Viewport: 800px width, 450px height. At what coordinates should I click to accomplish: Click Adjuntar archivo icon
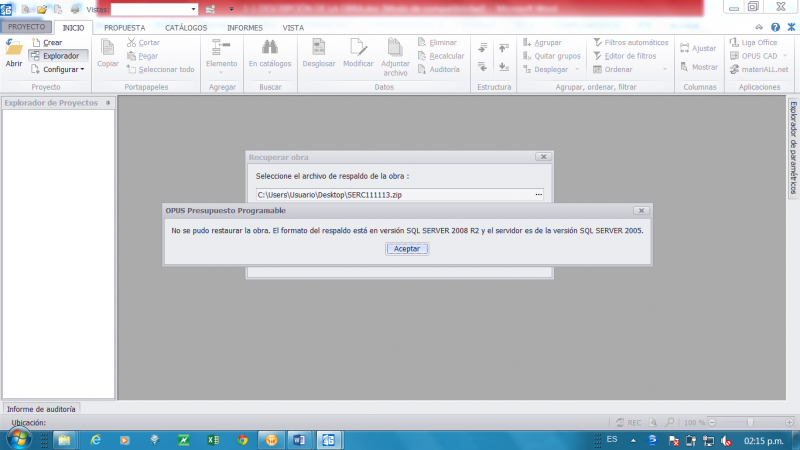395,48
